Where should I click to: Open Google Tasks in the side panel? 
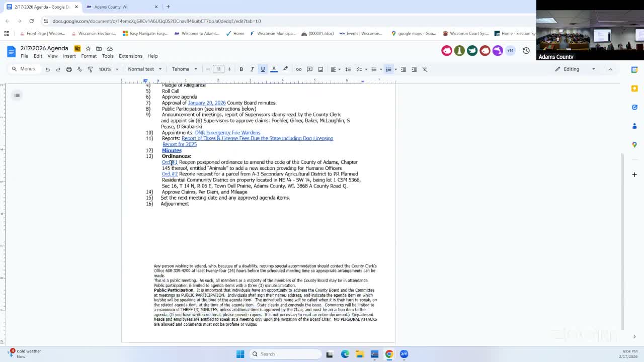[634, 107]
